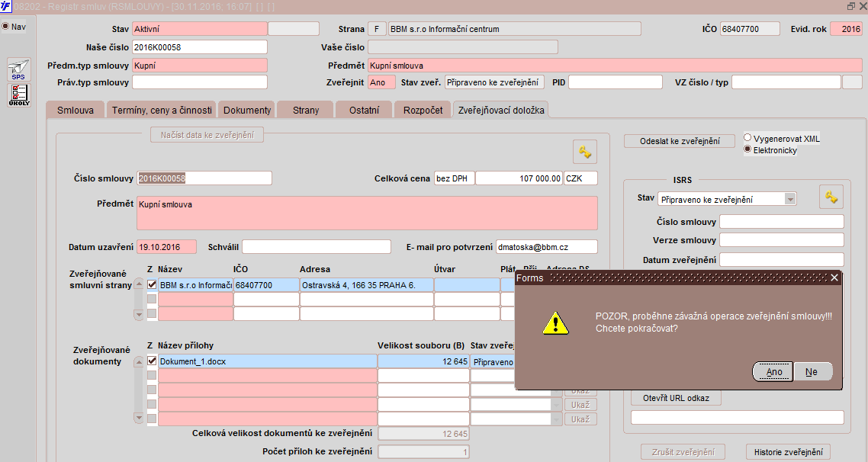Click the Odeslat ke zveřejnění button
Screen dimensions: 868x462
point(680,141)
